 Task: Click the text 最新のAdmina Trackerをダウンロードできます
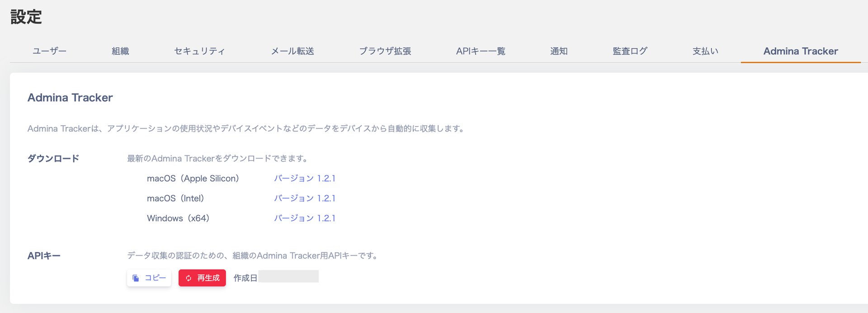218,159
